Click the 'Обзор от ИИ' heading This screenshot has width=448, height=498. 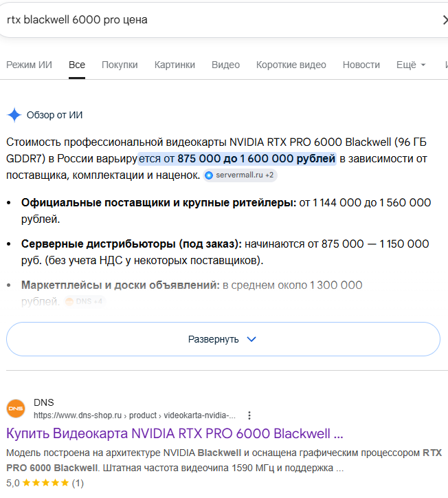pos(54,115)
